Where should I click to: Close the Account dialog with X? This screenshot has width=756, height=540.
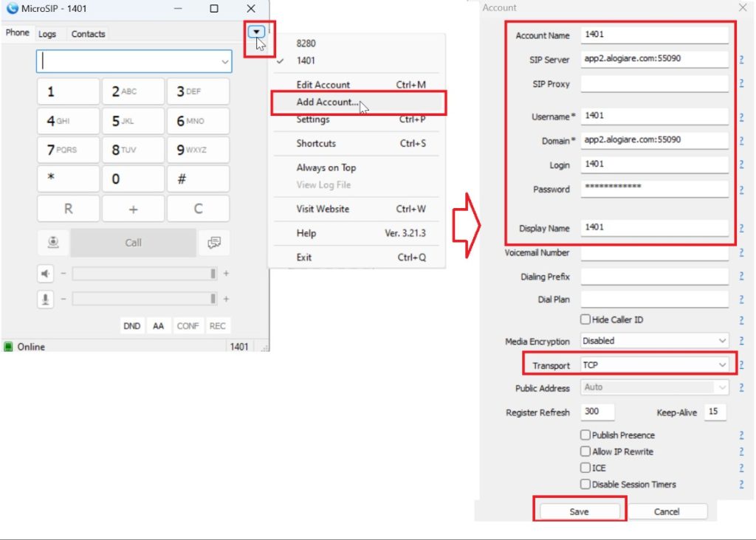point(743,7)
